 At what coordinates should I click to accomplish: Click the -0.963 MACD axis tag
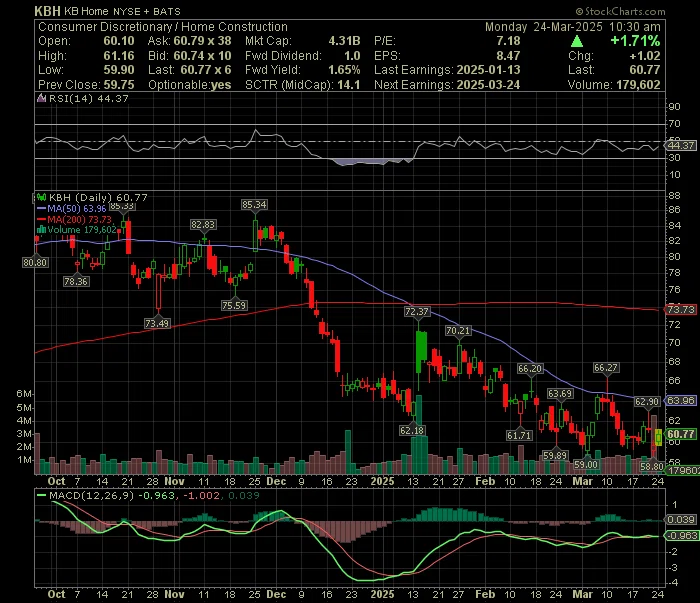pyautogui.click(x=680, y=535)
